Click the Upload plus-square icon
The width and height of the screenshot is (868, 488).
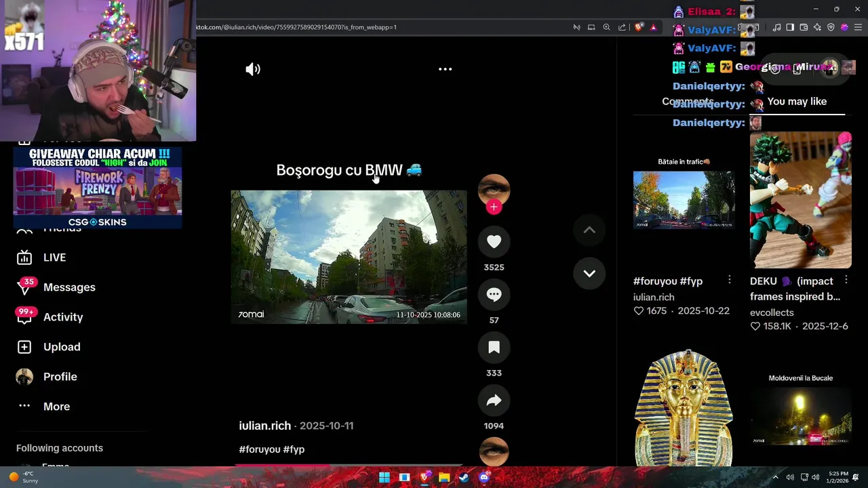[24, 347]
